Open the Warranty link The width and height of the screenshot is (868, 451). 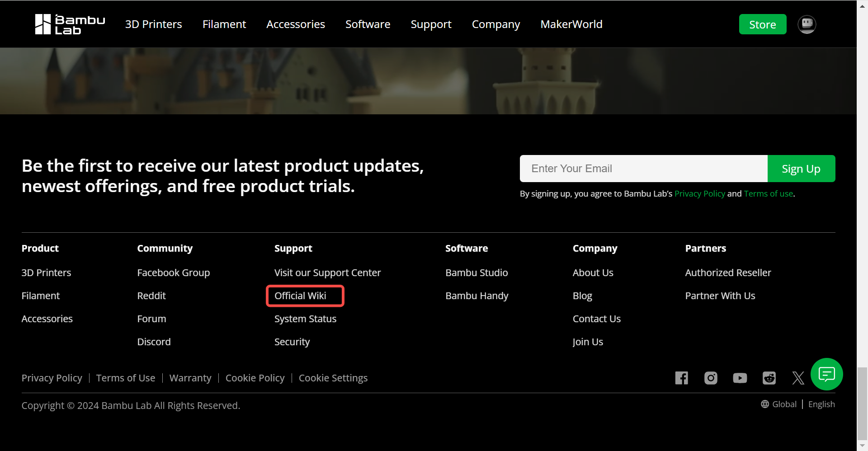coord(190,378)
